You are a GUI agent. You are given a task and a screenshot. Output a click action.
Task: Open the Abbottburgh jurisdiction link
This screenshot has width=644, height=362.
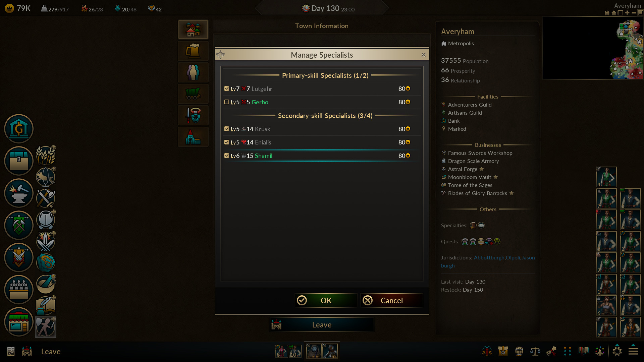click(x=489, y=257)
